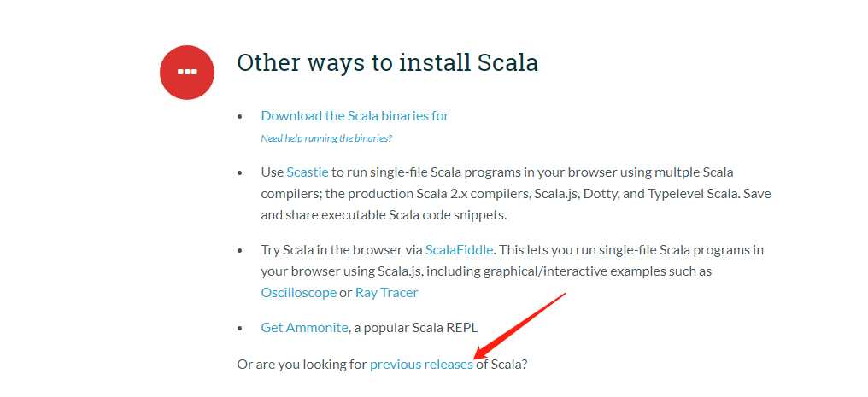This screenshot has width=868, height=397.
Task: Click the bullet beside the Download binaries item
Action: 240,116
